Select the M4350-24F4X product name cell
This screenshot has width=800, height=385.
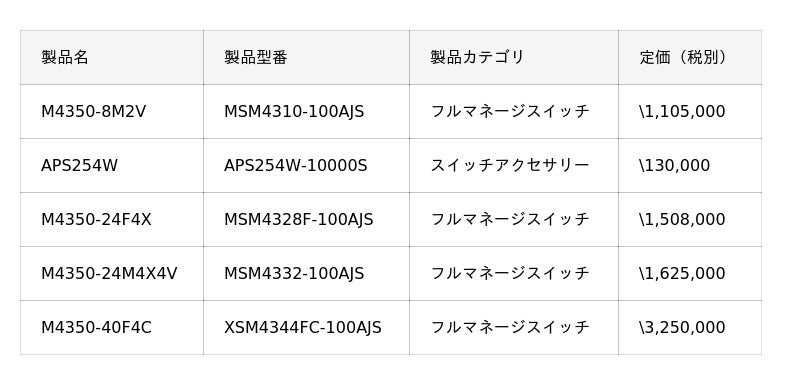[x=112, y=219]
